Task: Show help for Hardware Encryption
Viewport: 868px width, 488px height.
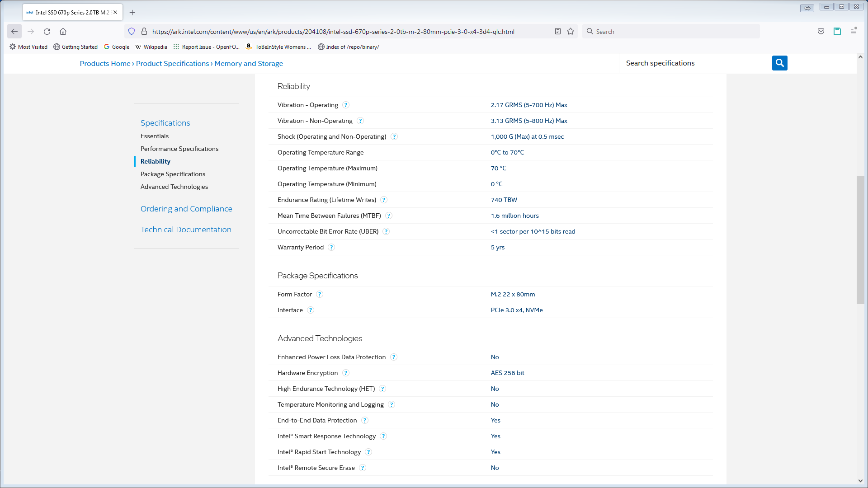Action: click(x=346, y=373)
